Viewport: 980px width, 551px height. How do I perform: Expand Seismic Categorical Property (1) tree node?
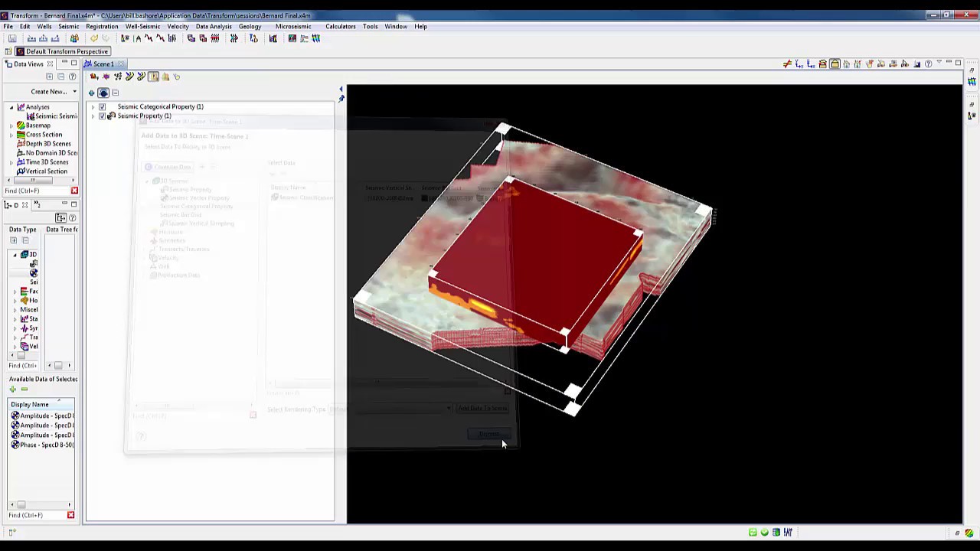click(x=93, y=107)
